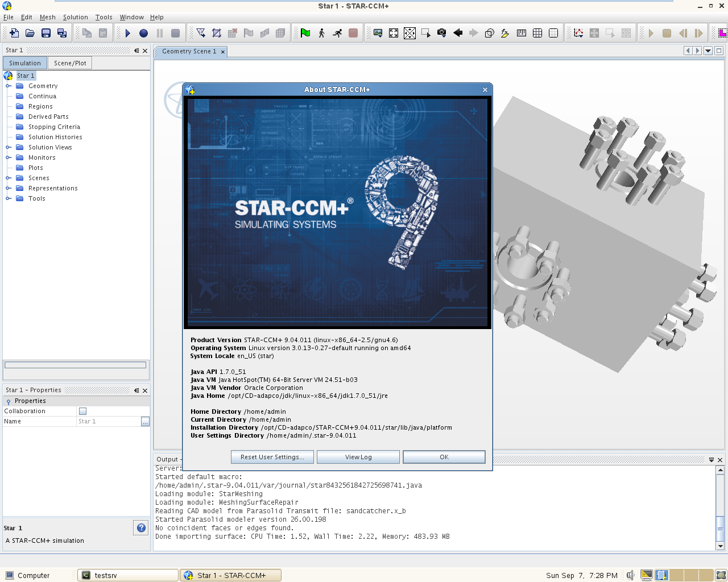Click the Properties help question-mark icon
Viewport: 728px width, 582px height.
pos(141,527)
